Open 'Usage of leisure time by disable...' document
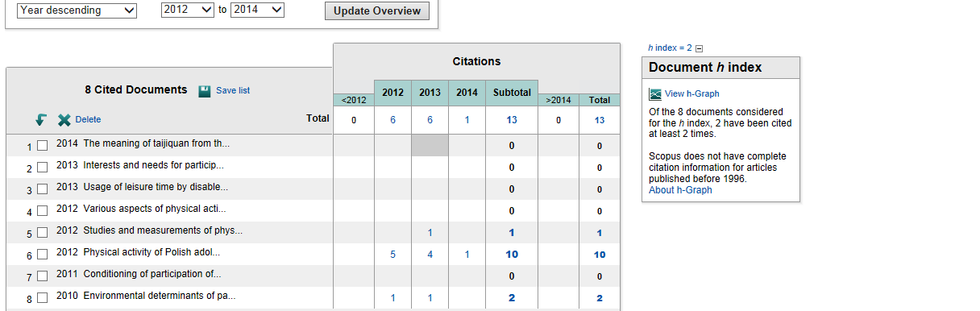Screen dimensions: 980x311 156,187
